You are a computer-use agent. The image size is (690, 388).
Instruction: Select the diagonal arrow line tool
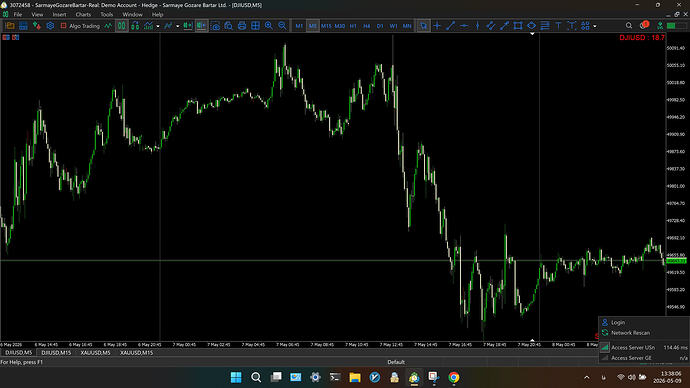pos(504,26)
